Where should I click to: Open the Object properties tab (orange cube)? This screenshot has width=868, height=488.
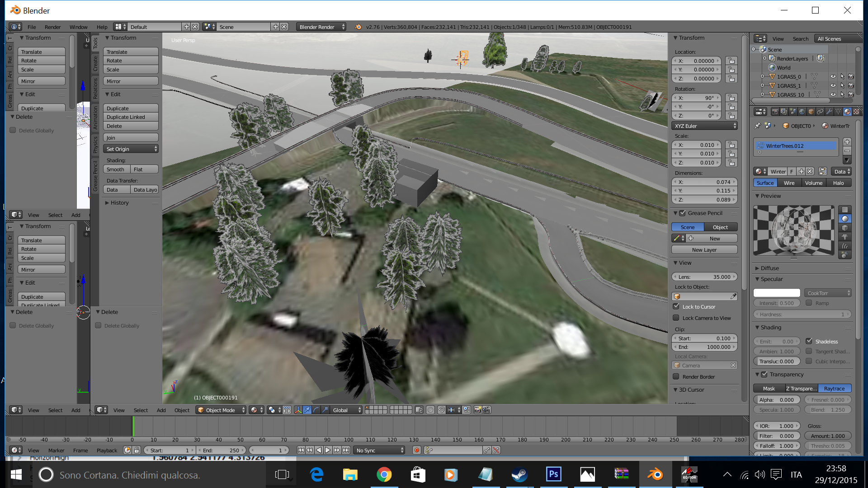coord(811,112)
